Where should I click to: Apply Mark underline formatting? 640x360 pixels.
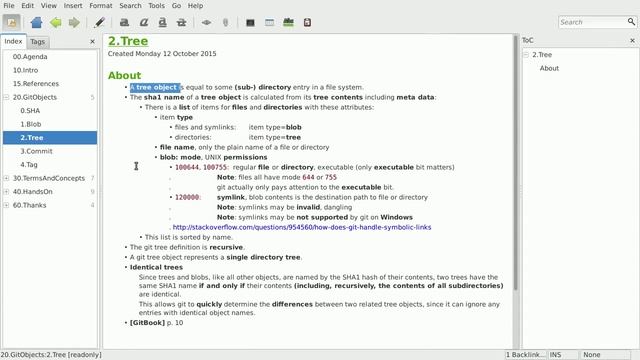pyautogui.click(x=162, y=22)
